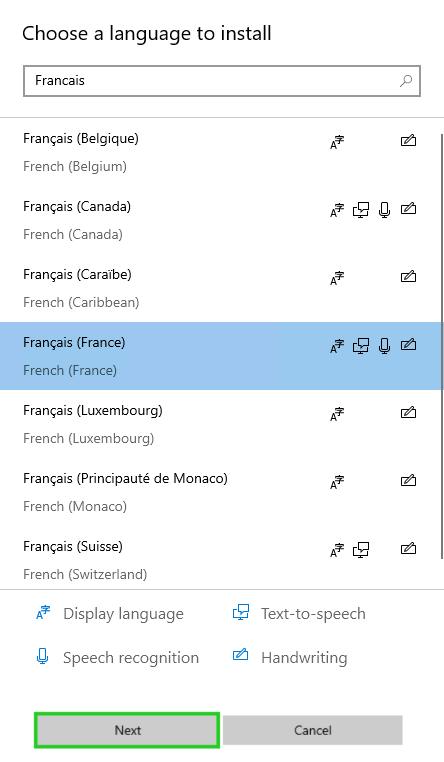Click the Cancel button
This screenshot has height=762, width=444.
point(313,730)
